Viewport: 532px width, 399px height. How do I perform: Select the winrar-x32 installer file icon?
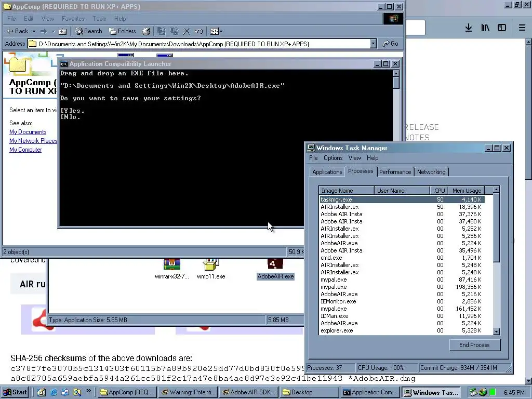171,270
